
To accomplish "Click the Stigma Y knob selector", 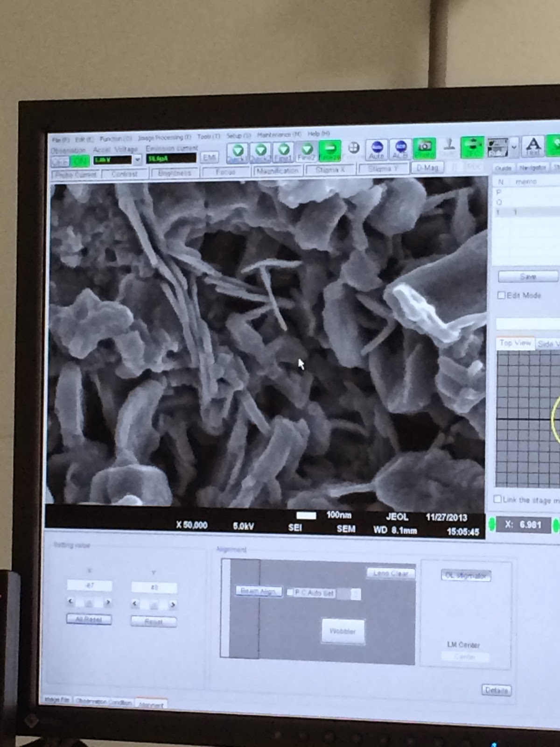I will click(383, 169).
